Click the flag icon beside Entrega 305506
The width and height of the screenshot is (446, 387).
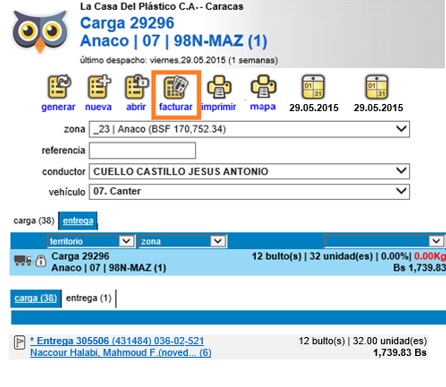(x=19, y=342)
